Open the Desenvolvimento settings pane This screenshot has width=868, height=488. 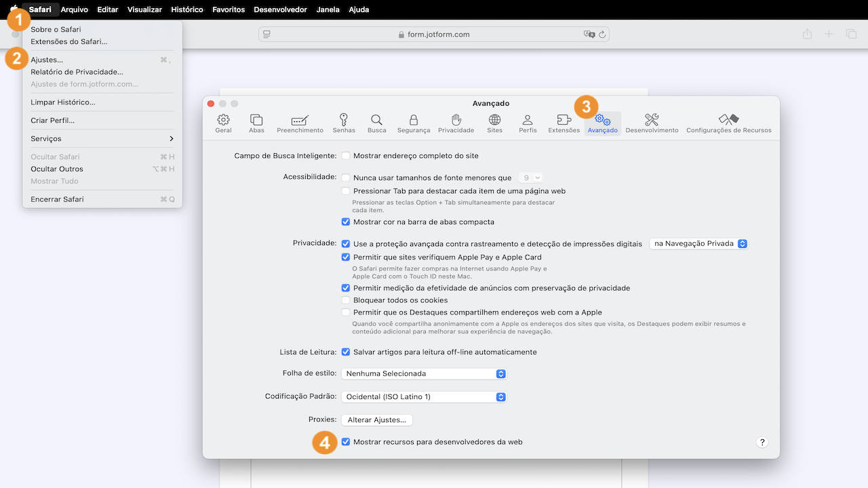click(x=652, y=124)
